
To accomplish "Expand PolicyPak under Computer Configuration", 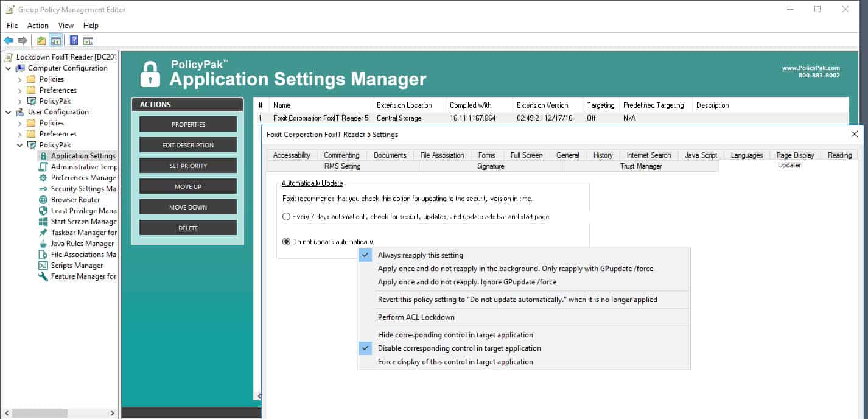I will coord(20,101).
